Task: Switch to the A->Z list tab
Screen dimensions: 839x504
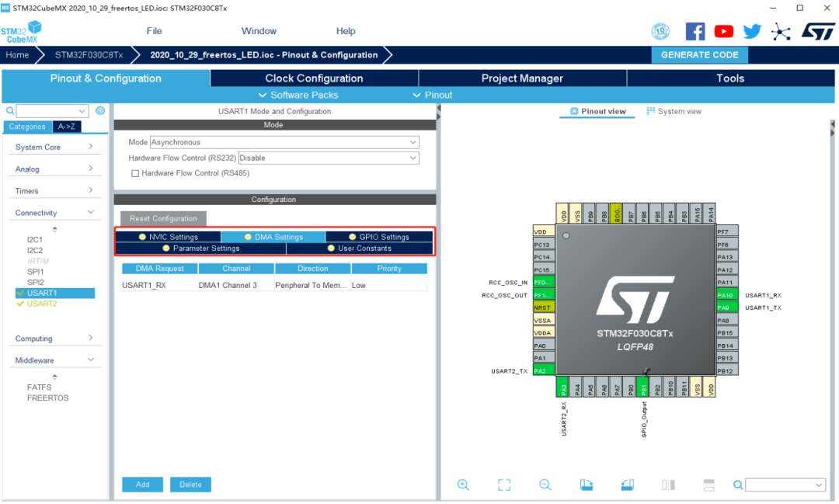Action: click(x=67, y=127)
